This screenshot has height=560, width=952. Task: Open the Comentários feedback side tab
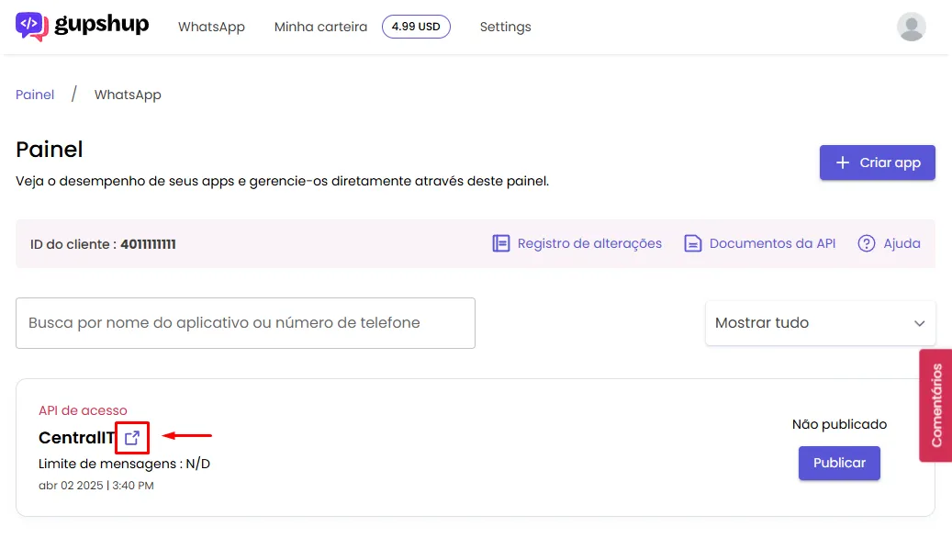coord(935,405)
